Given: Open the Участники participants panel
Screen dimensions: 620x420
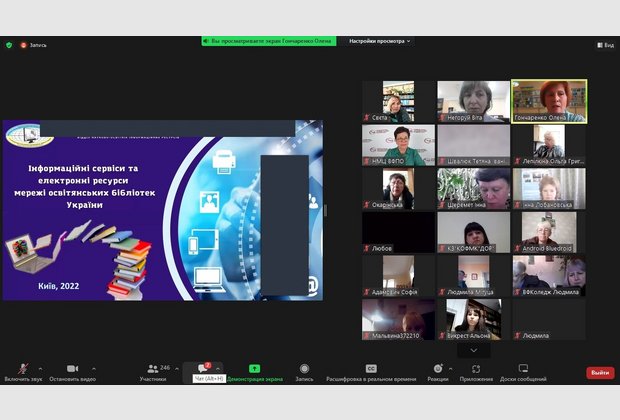Looking at the screenshot, I should (x=153, y=369).
